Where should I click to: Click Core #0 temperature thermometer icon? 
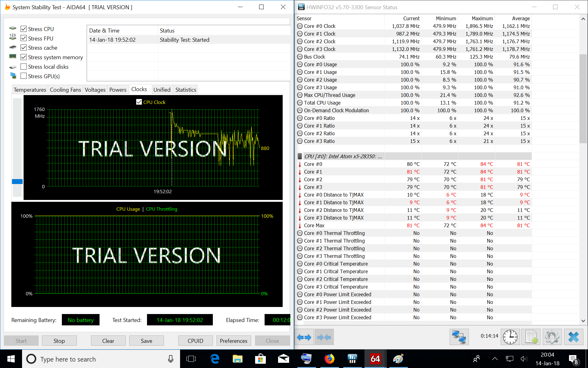pos(300,164)
